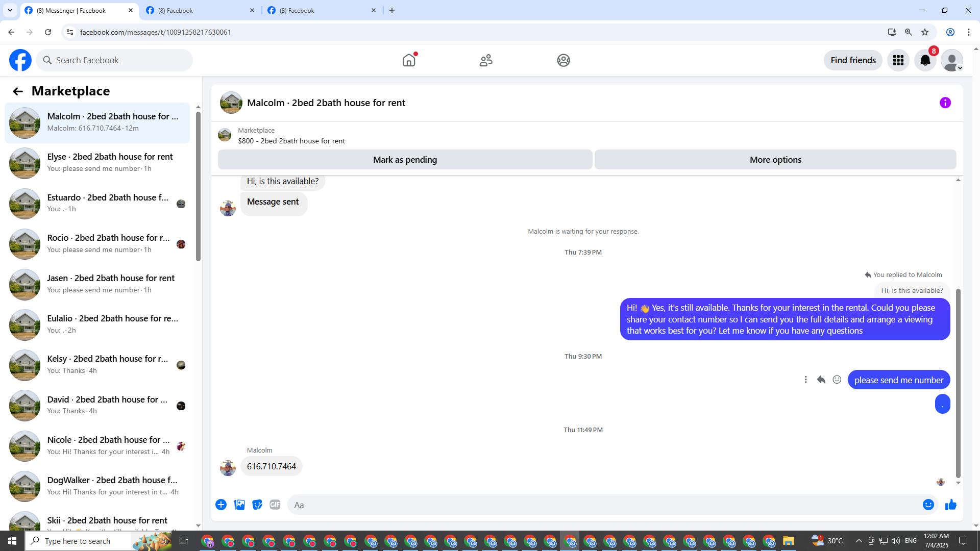The width and height of the screenshot is (980, 551).
Task: Open the Friends icon in top navigation
Action: point(486,60)
